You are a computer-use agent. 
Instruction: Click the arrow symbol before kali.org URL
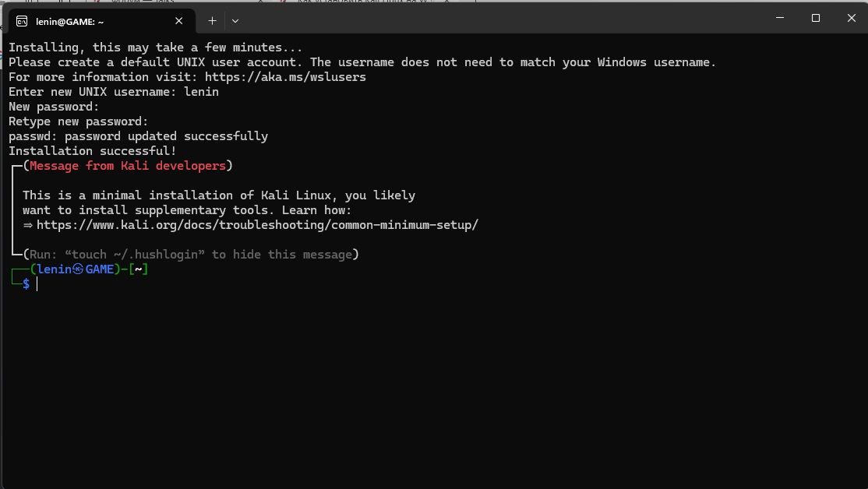pyautogui.click(x=28, y=225)
